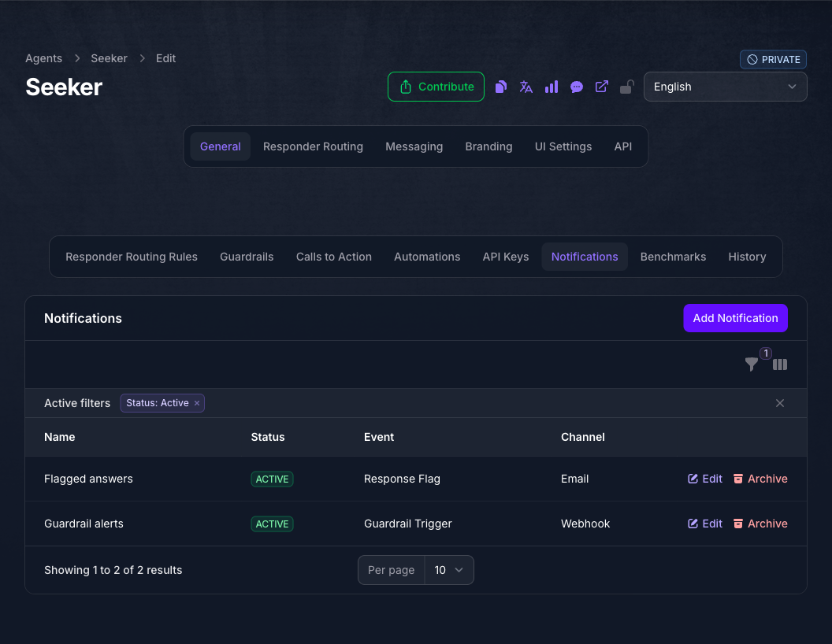Open the English language dropdown
Viewport: 832px width, 644px height.
point(725,87)
